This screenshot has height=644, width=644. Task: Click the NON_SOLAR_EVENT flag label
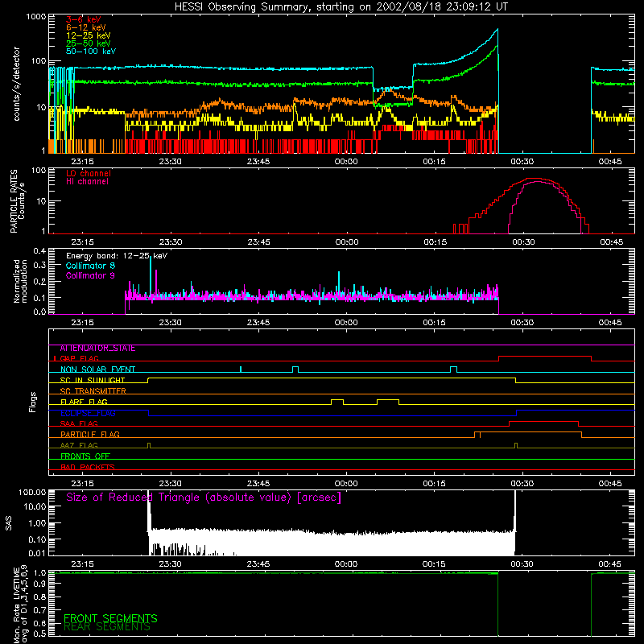click(97, 369)
